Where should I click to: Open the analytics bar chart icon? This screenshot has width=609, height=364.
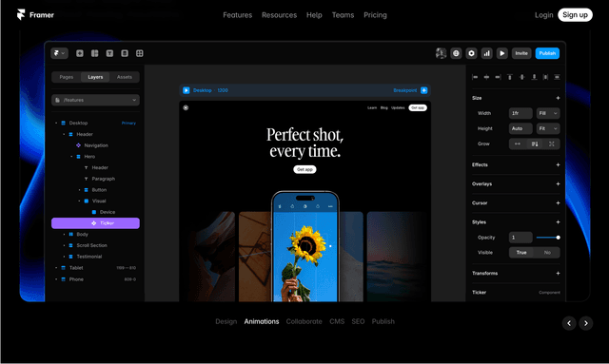click(486, 53)
